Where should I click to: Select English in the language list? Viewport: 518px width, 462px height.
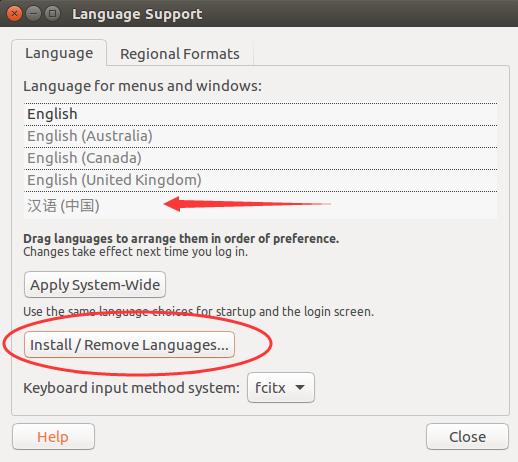click(261, 114)
